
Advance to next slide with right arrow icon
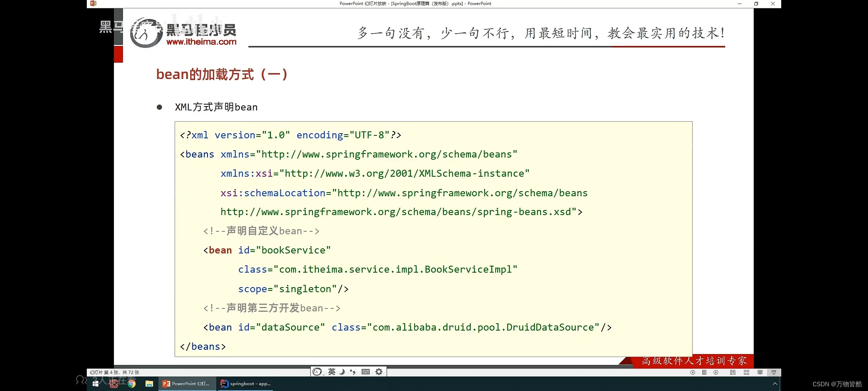pos(716,372)
